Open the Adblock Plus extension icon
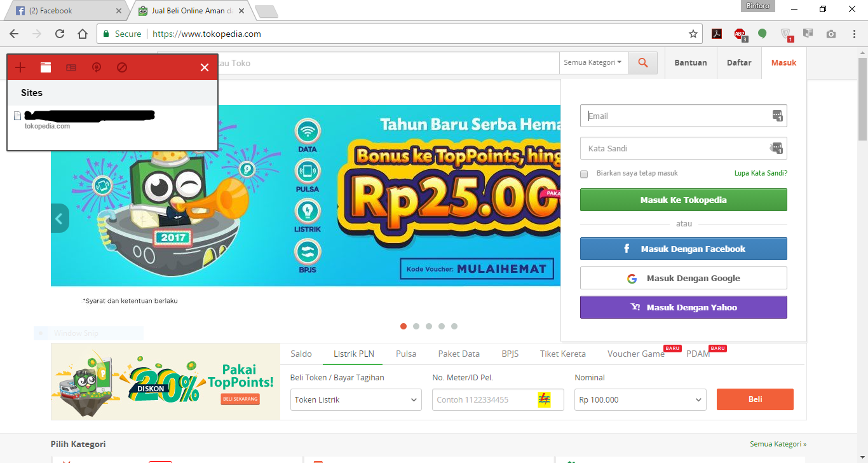 (x=740, y=34)
